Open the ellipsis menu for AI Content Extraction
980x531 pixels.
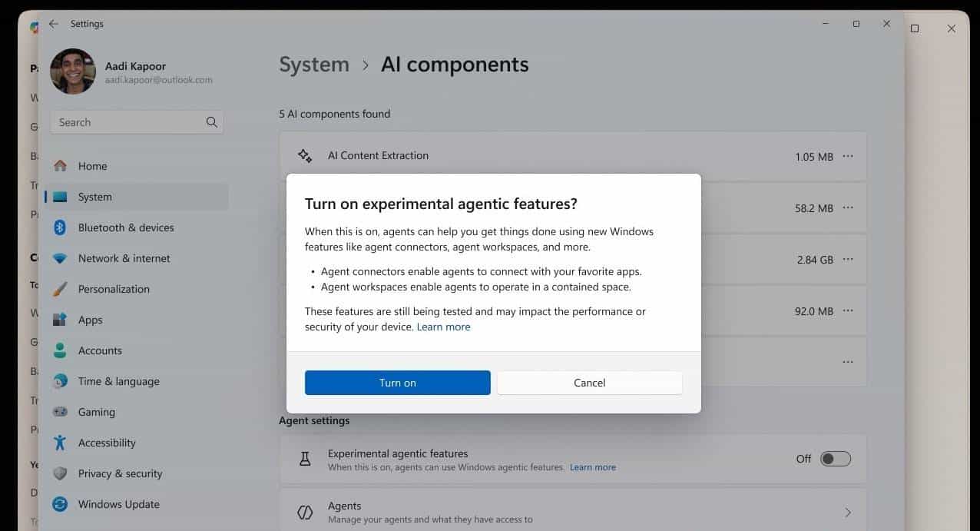coord(848,155)
